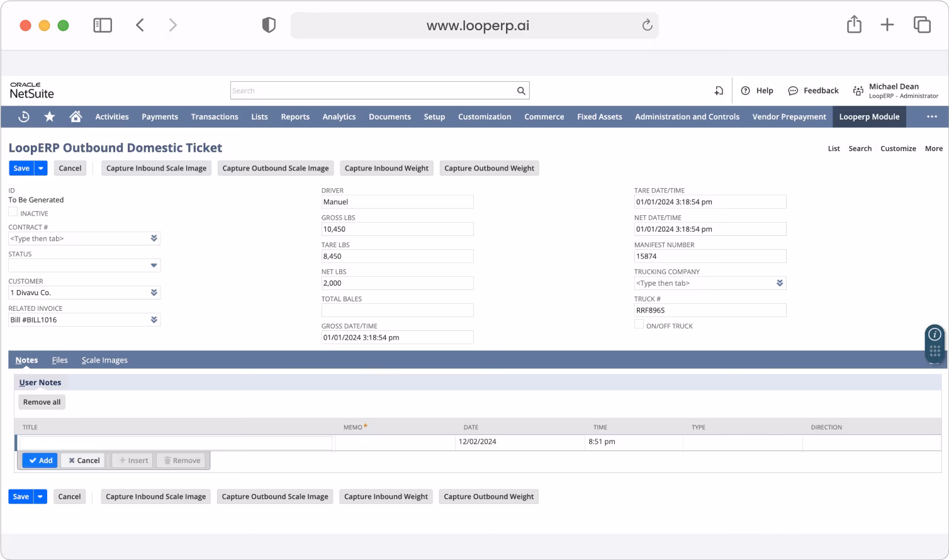Click the TOTAL BALES input field
Image resolution: width=949 pixels, height=560 pixels.
(397, 310)
